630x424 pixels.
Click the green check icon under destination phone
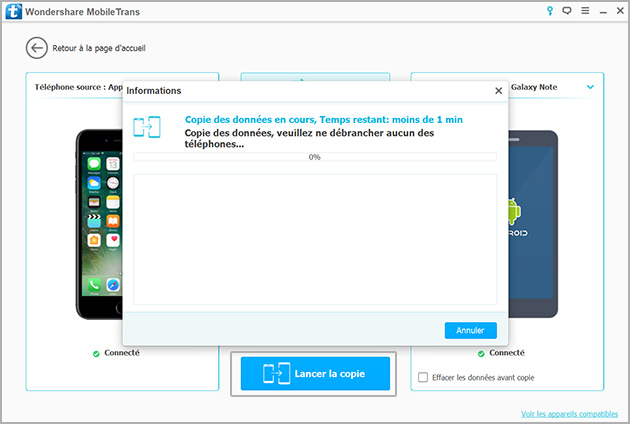[481, 354]
